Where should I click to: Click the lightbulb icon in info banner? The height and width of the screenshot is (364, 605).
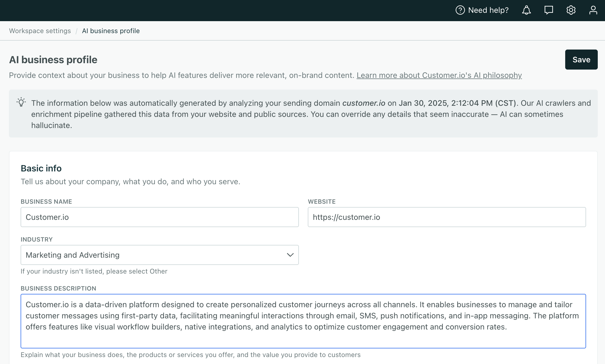coord(21,102)
